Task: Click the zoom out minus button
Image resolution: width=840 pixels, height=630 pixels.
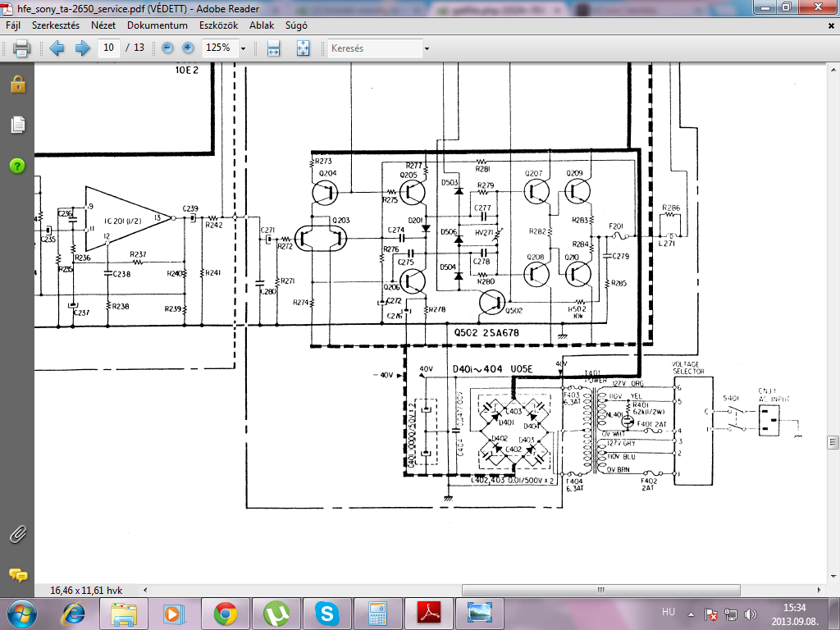Action: (167, 48)
